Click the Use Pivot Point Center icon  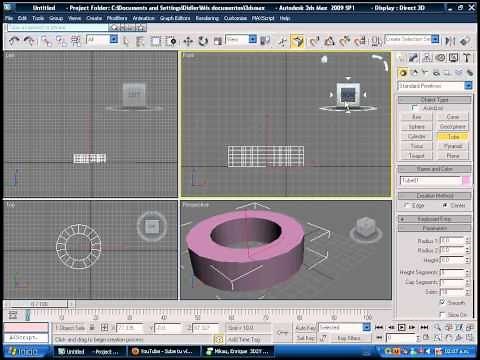tap(265, 41)
